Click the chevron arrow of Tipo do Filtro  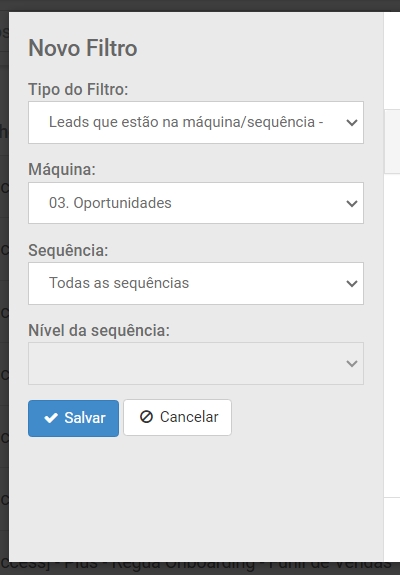click(352, 122)
